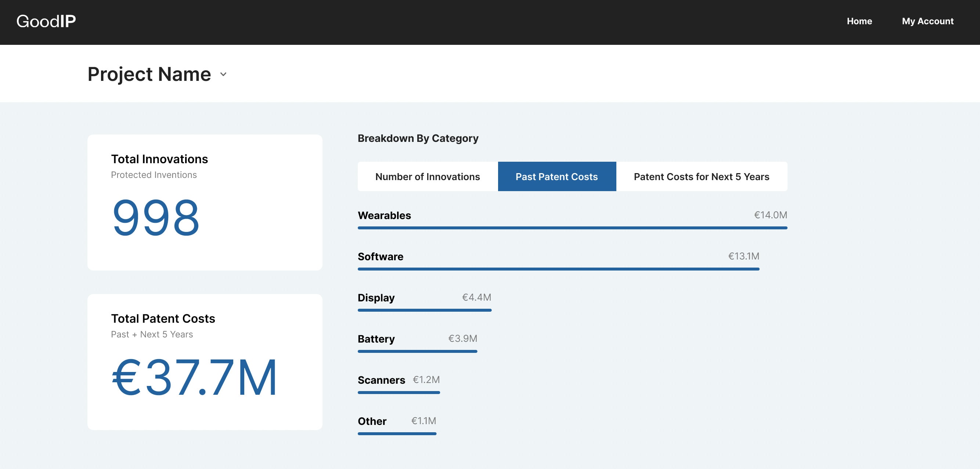
Task: Click the Software category bar
Action: (558, 268)
